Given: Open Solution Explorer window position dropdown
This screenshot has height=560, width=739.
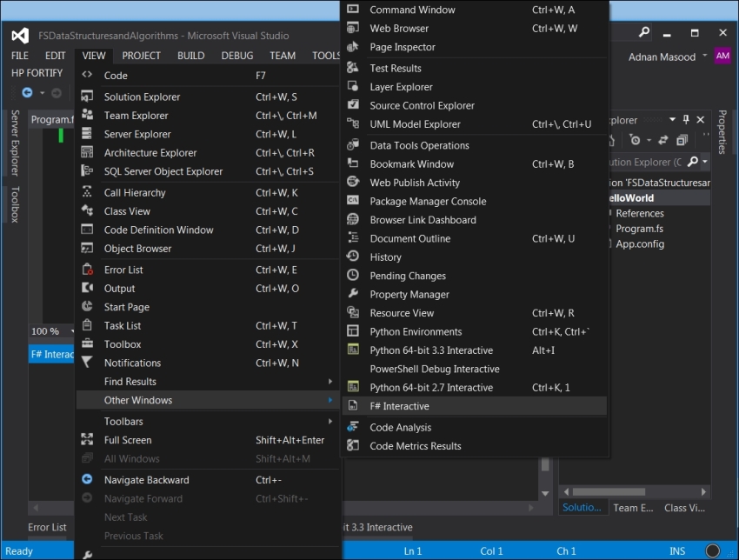Looking at the screenshot, I should click(673, 120).
